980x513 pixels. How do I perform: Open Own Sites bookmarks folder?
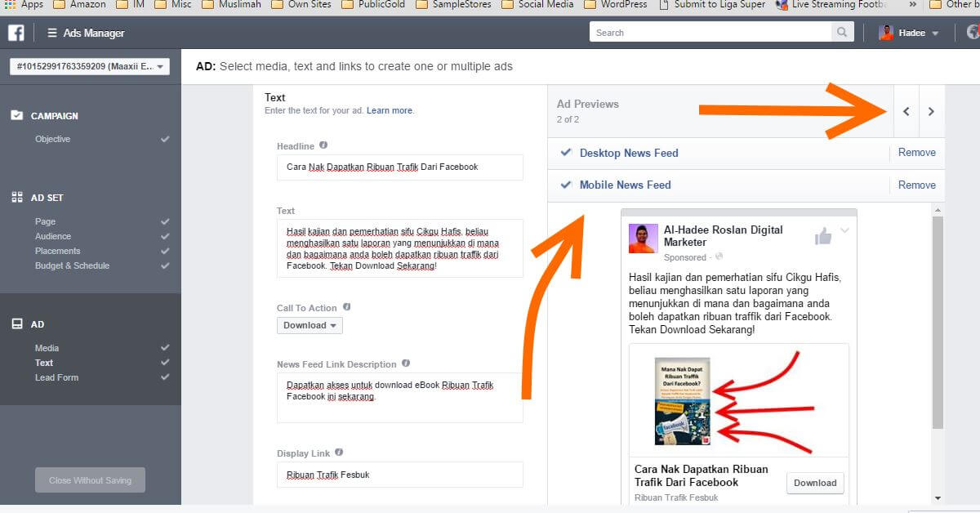tap(301, 4)
